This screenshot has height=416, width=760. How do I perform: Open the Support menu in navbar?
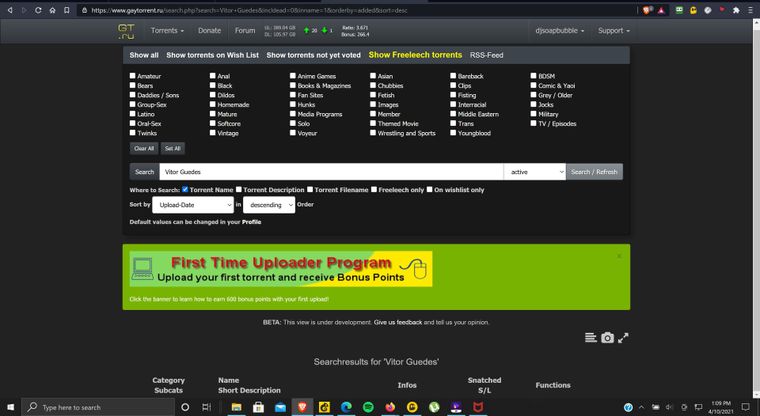[614, 31]
